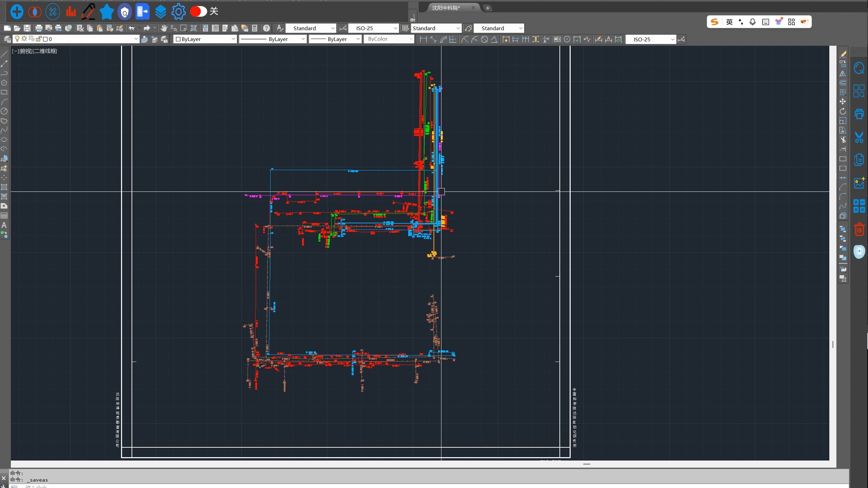Toggle the Sogou punctuation mode icon
Image resolution: width=868 pixels, height=488 pixels.
pyautogui.click(x=741, y=22)
